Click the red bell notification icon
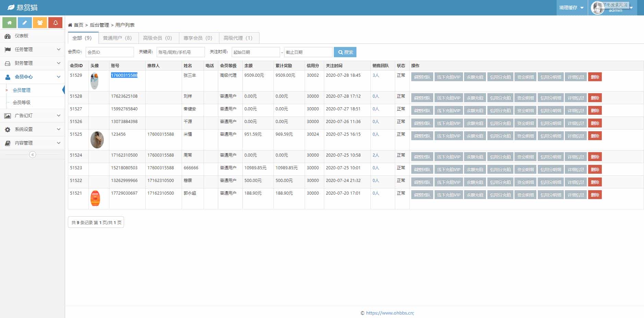The height and width of the screenshot is (318, 644). point(55,23)
